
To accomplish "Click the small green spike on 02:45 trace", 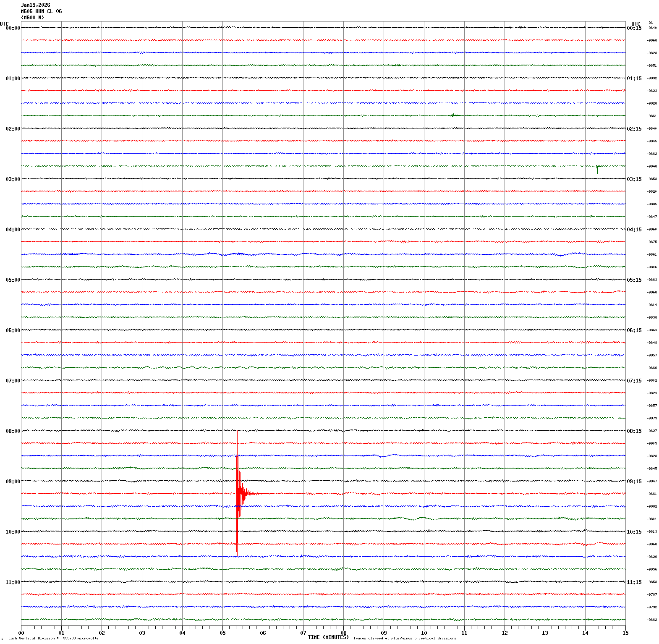I will tap(597, 167).
